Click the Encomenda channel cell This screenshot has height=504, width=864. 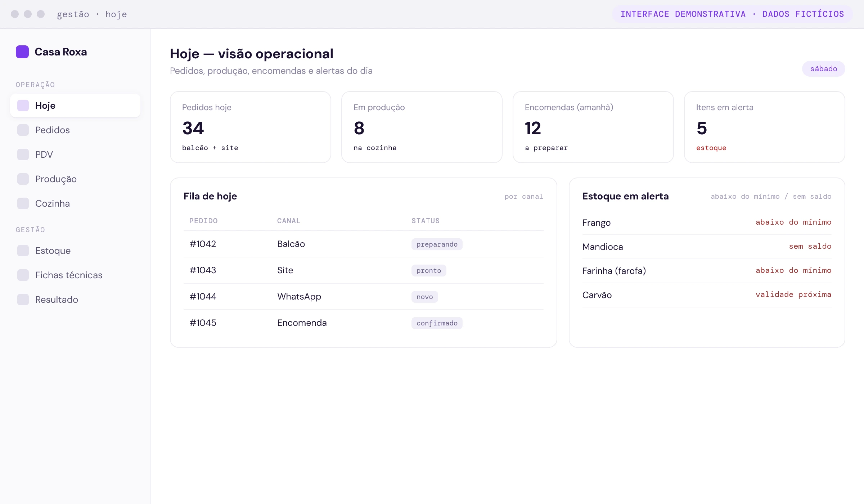pyautogui.click(x=302, y=323)
